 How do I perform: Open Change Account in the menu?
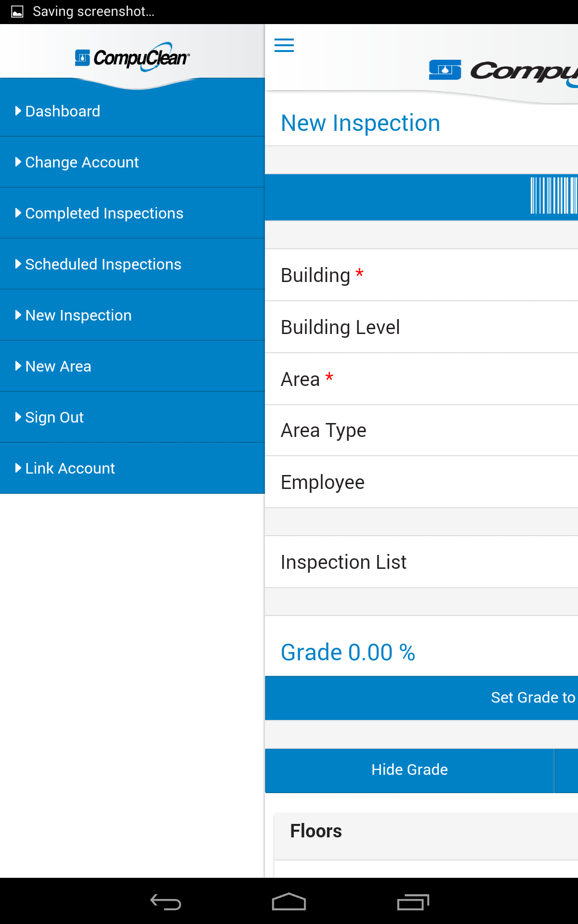[x=81, y=162]
